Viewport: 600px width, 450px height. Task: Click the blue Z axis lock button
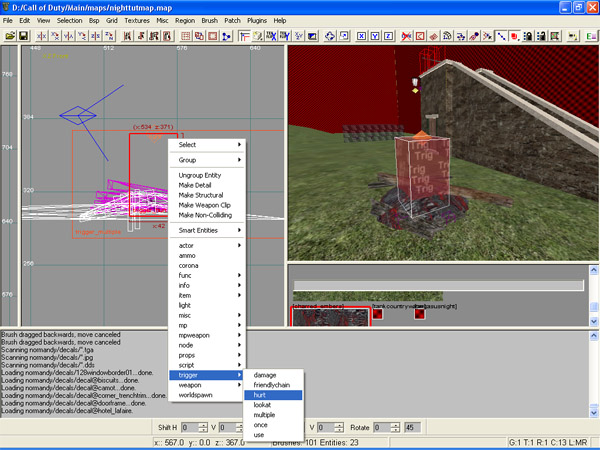(x=388, y=36)
